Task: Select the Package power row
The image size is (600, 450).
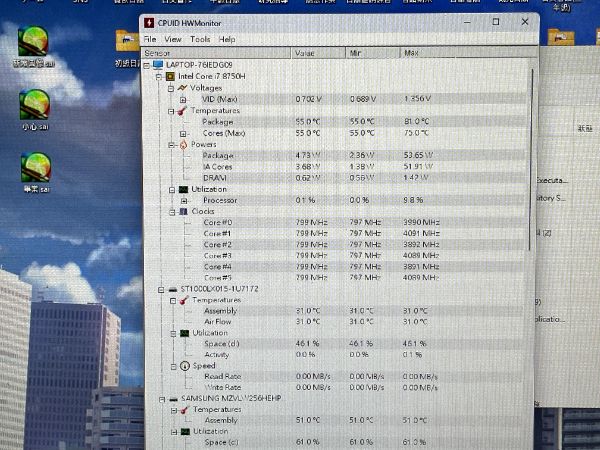Action: pos(362,155)
